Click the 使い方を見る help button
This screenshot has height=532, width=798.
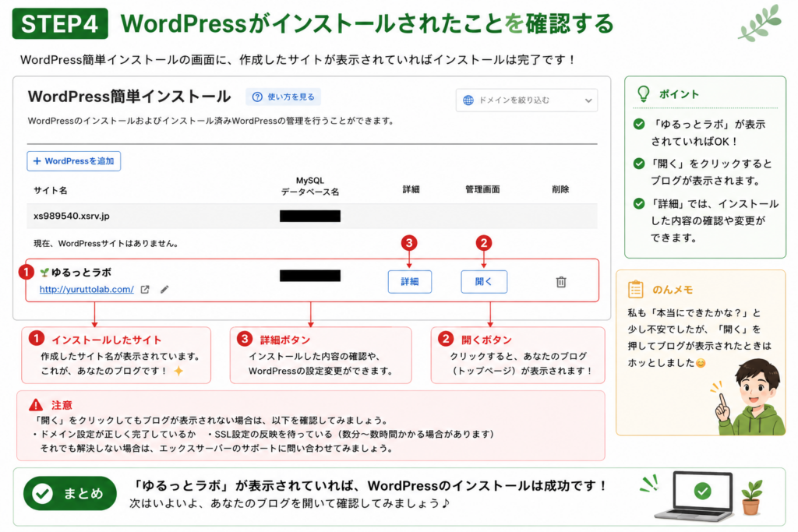click(x=284, y=97)
